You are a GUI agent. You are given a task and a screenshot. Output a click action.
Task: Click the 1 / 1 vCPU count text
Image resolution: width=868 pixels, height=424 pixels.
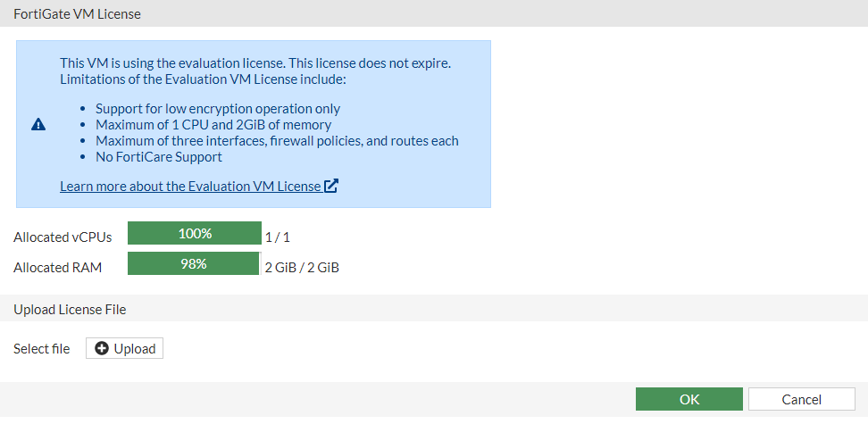(x=278, y=237)
